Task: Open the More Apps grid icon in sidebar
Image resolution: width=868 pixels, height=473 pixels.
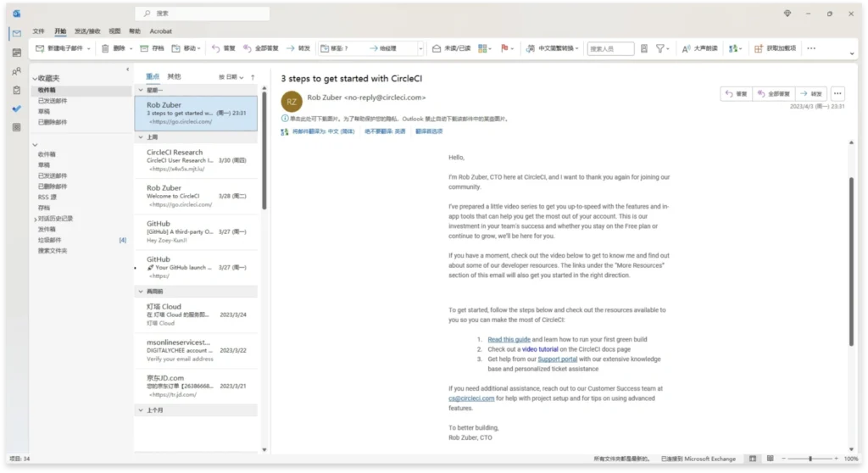Action: pyautogui.click(x=17, y=127)
